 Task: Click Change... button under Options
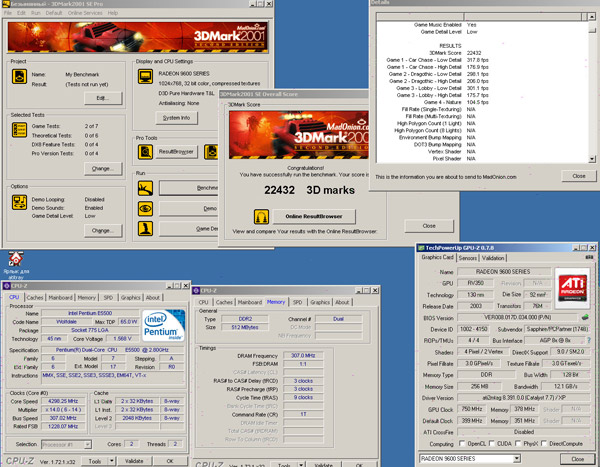103,230
